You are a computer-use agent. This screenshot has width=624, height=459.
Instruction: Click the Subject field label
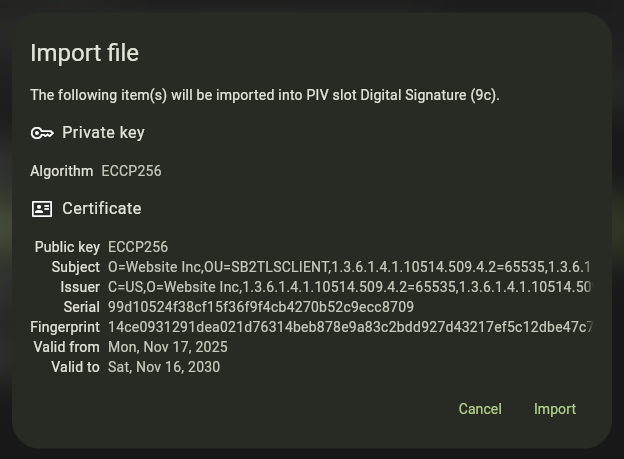point(75,267)
